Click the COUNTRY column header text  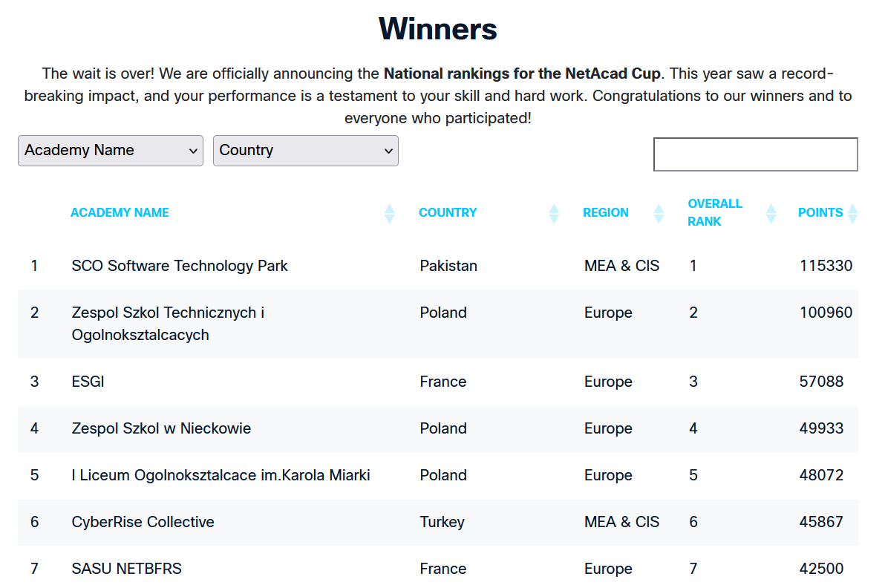[448, 213]
